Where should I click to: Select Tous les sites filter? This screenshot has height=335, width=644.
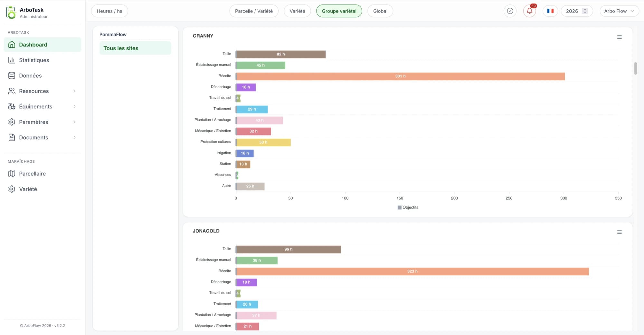click(x=135, y=48)
